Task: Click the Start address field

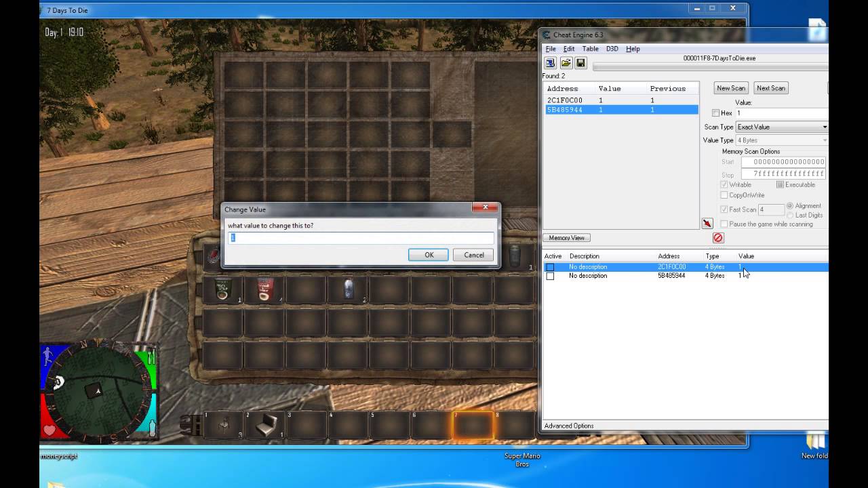Action: pos(783,162)
